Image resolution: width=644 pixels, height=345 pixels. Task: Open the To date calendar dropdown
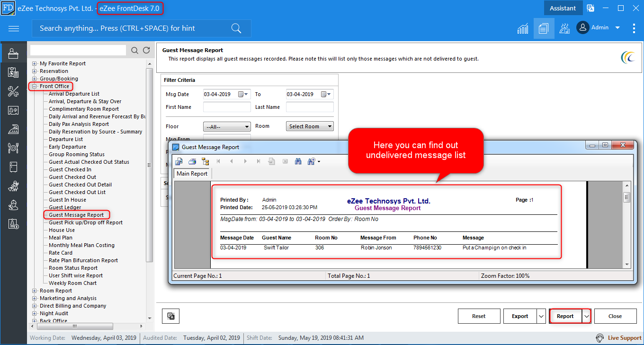[x=327, y=94]
